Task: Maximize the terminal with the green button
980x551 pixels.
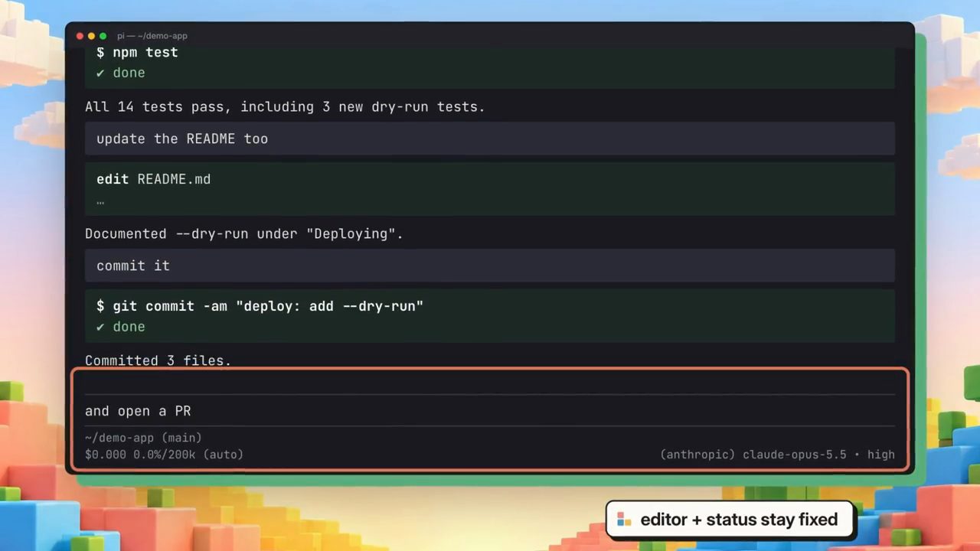Action: [103, 36]
